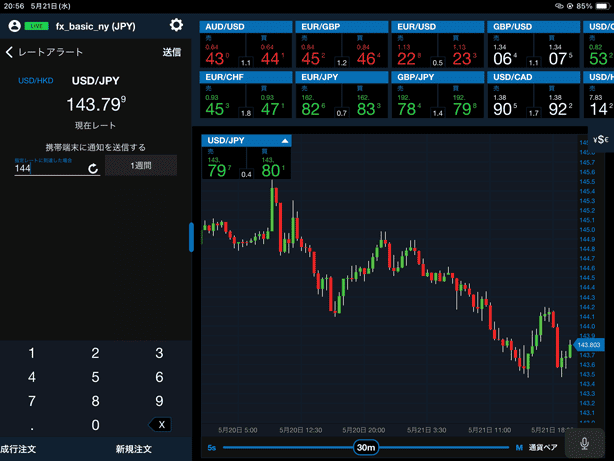Screen dimensions: 614x461
Task: Click the blue panel divider handle
Action: point(191,237)
